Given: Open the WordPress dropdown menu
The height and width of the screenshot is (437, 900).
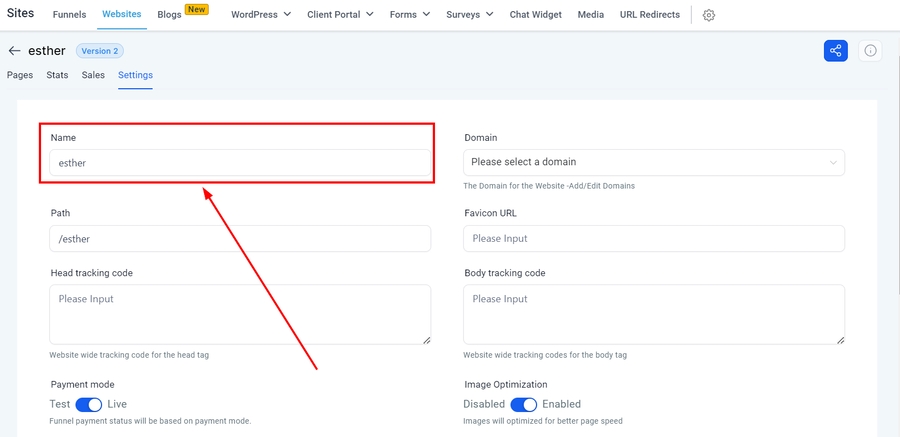Looking at the screenshot, I should [x=260, y=15].
